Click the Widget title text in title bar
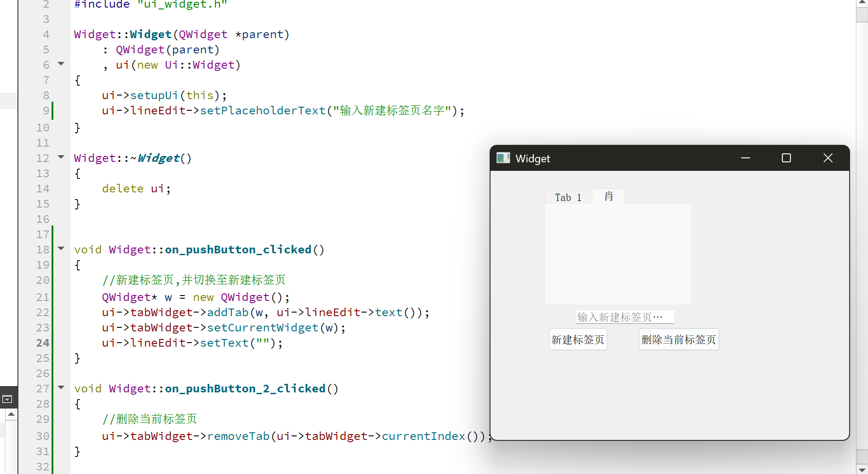The height and width of the screenshot is (474, 868). point(533,159)
